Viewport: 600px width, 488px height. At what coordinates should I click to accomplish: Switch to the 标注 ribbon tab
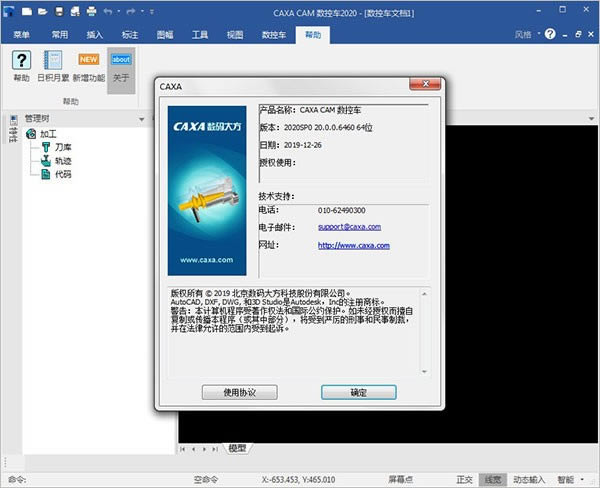tap(130, 35)
